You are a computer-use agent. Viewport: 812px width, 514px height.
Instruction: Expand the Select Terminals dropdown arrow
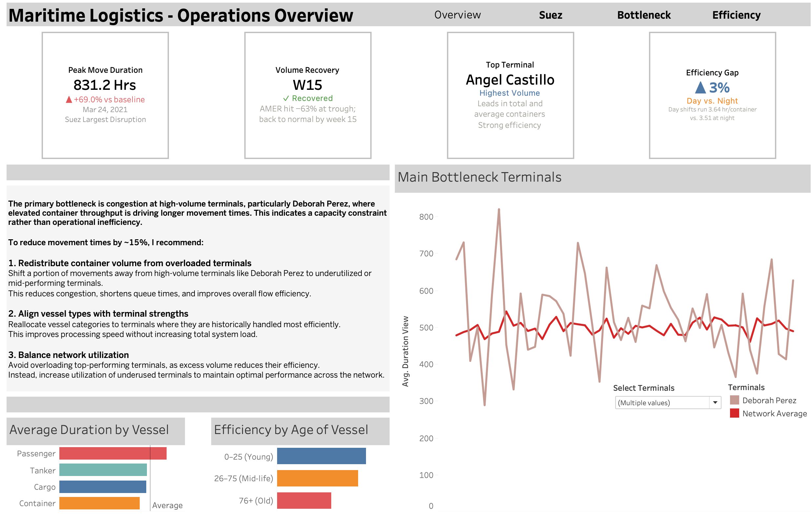715,403
